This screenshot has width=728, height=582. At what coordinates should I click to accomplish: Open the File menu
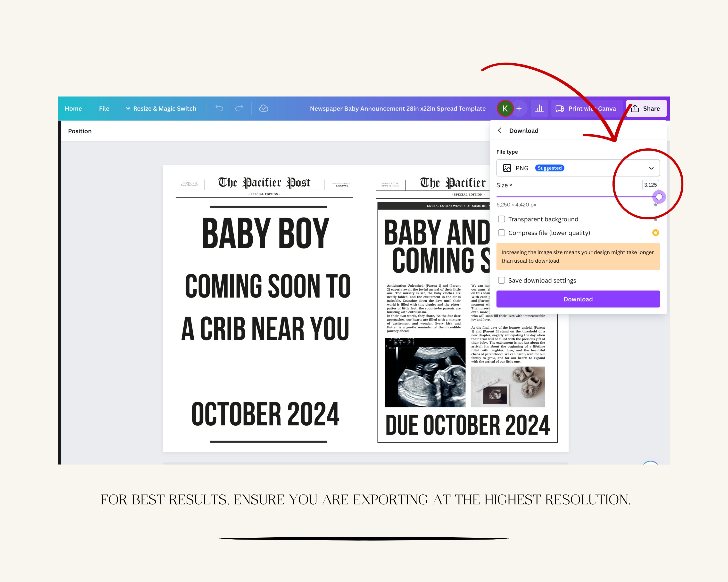[x=104, y=109]
